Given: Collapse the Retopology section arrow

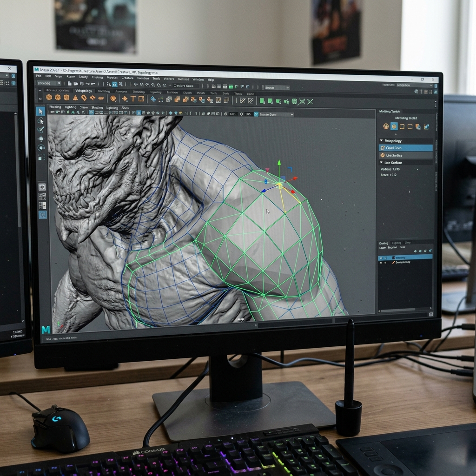Looking at the screenshot, I should (x=382, y=140).
